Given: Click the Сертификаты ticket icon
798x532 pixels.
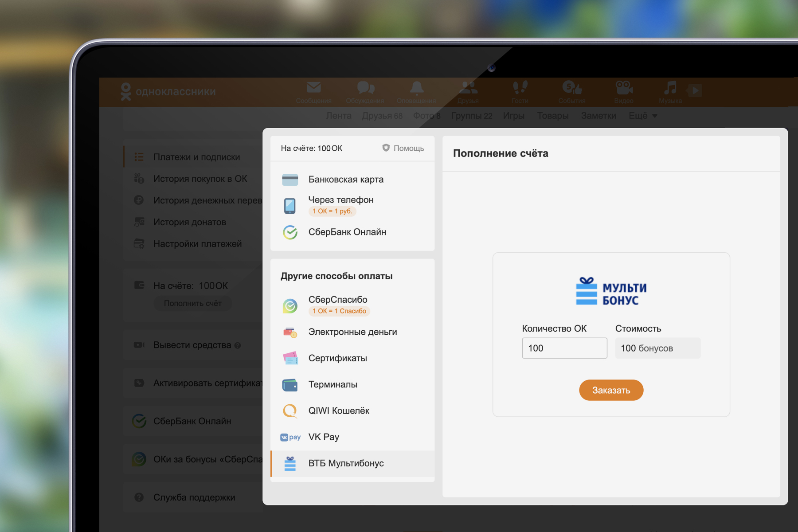Looking at the screenshot, I should [290, 358].
